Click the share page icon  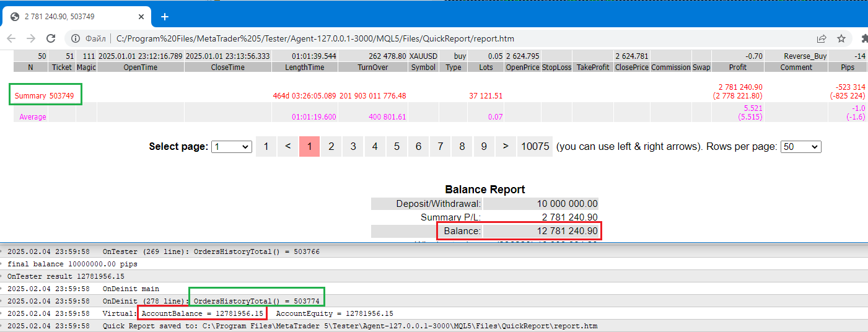point(822,38)
